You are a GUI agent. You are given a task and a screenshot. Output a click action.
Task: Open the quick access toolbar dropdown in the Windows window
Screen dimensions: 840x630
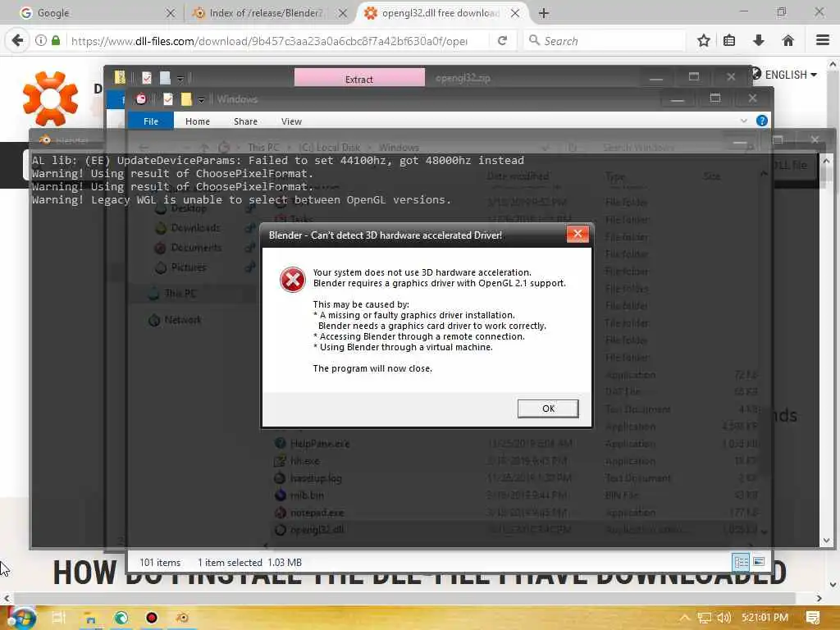tap(201, 99)
